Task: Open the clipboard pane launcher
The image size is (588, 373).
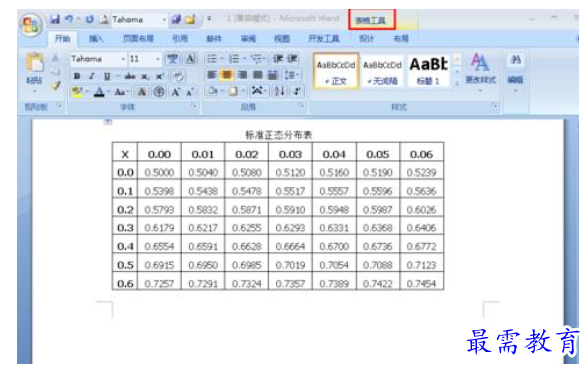Action: [x=59, y=106]
